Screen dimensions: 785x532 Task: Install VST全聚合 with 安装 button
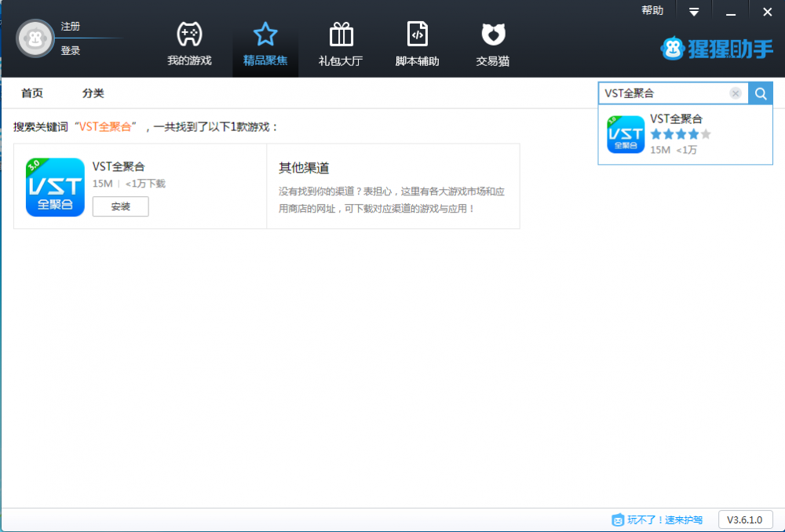[121, 206]
